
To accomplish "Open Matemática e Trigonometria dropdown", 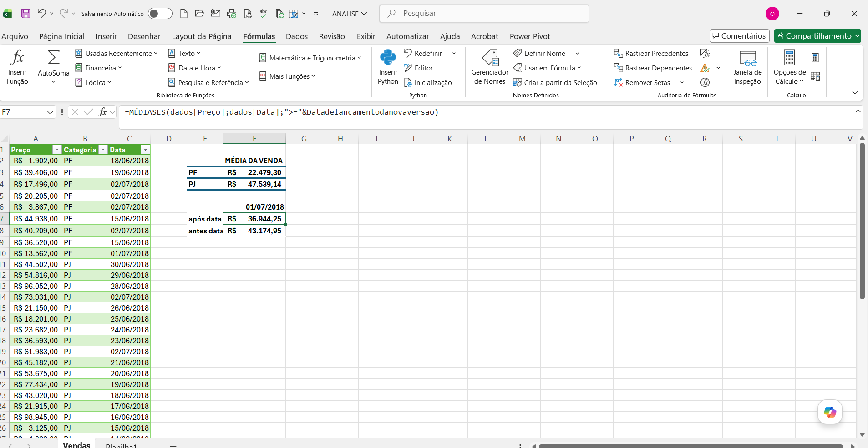I will pyautogui.click(x=310, y=58).
